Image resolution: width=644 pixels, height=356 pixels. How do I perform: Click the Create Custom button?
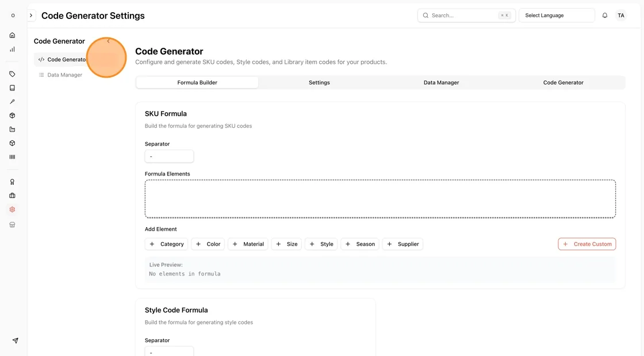pyautogui.click(x=587, y=244)
